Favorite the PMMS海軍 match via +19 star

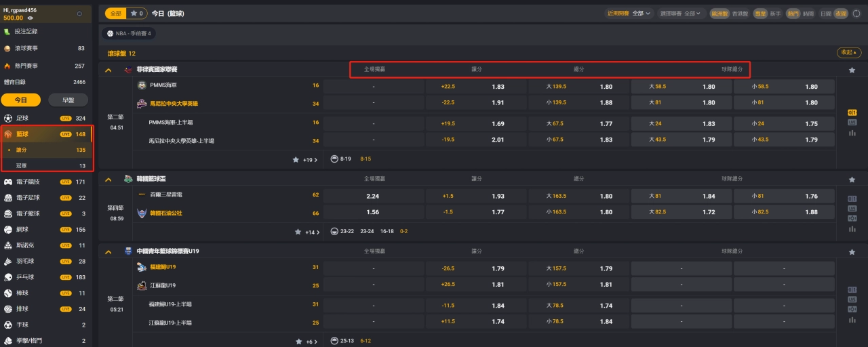coord(296,160)
